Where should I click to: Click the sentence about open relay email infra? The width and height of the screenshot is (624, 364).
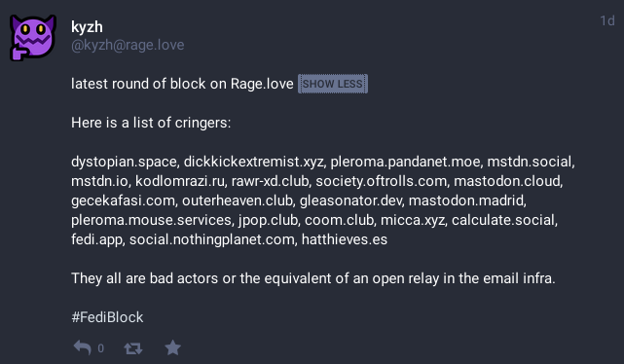pos(313,278)
